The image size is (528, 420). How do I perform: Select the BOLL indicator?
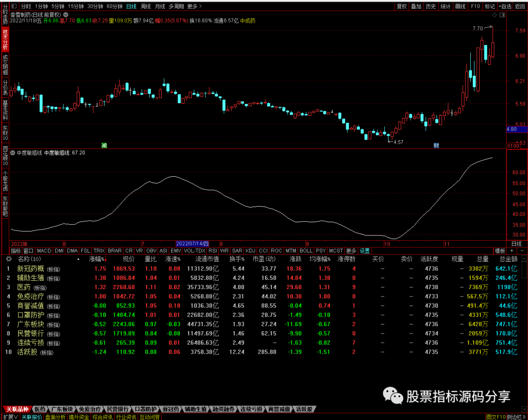point(306,251)
